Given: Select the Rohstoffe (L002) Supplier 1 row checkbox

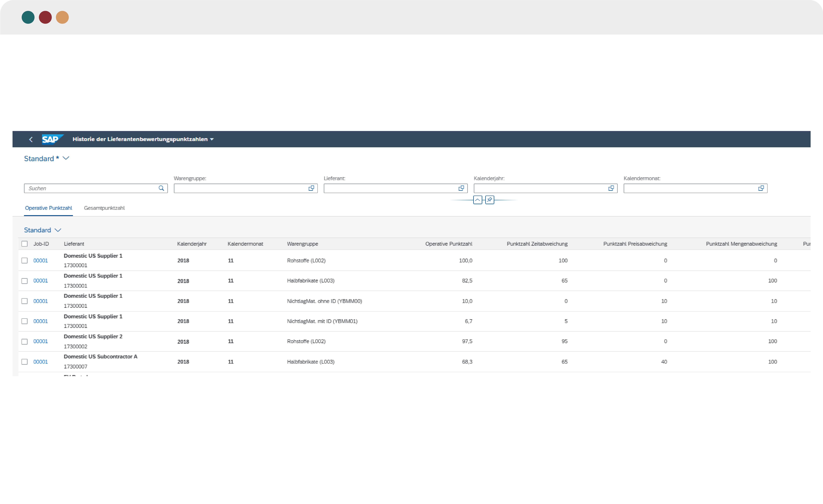Looking at the screenshot, I should pyautogui.click(x=24, y=261).
